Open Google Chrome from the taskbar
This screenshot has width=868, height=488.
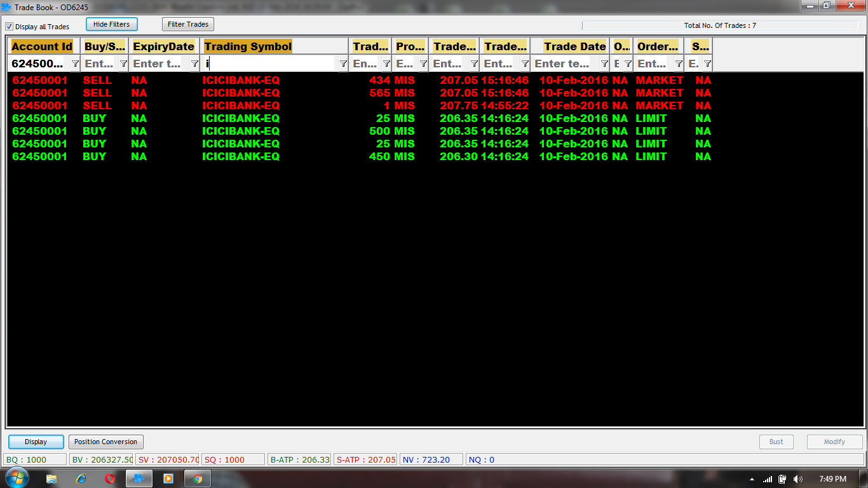(x=198, y=478)
